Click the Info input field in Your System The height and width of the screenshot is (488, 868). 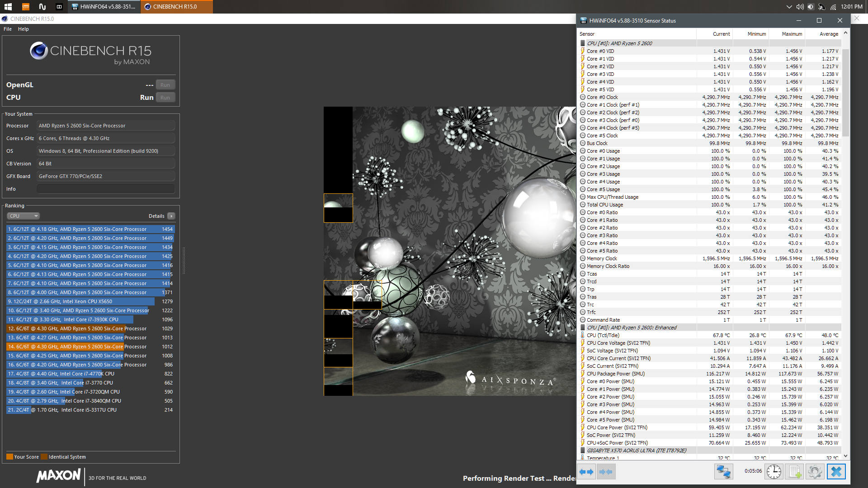click(x=106, y=189)
